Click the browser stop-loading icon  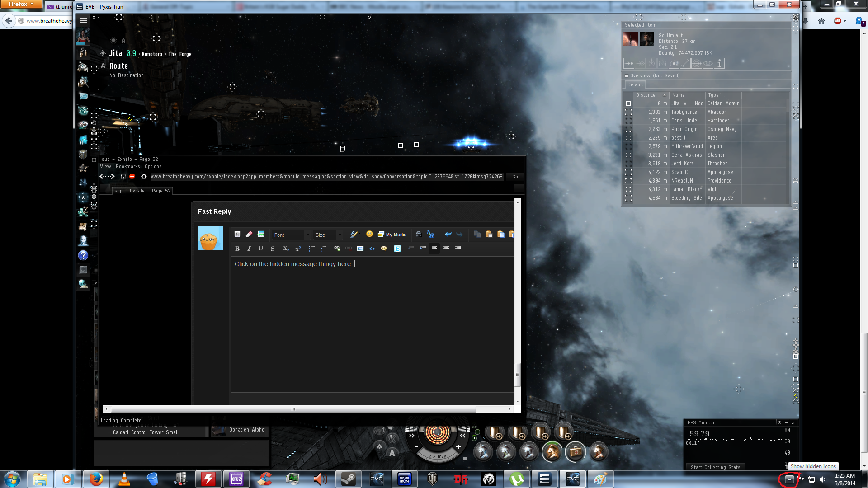pos(132,177)
